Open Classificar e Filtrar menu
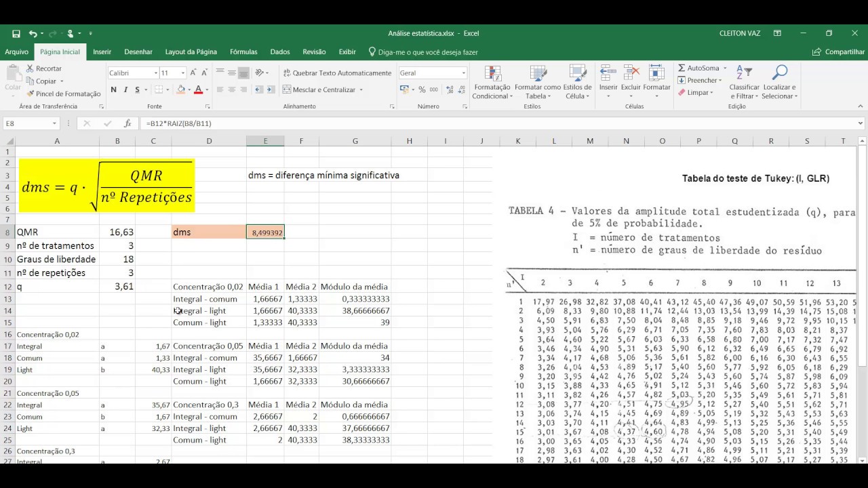Screen dimensions: 868x488 pos(744,82)
